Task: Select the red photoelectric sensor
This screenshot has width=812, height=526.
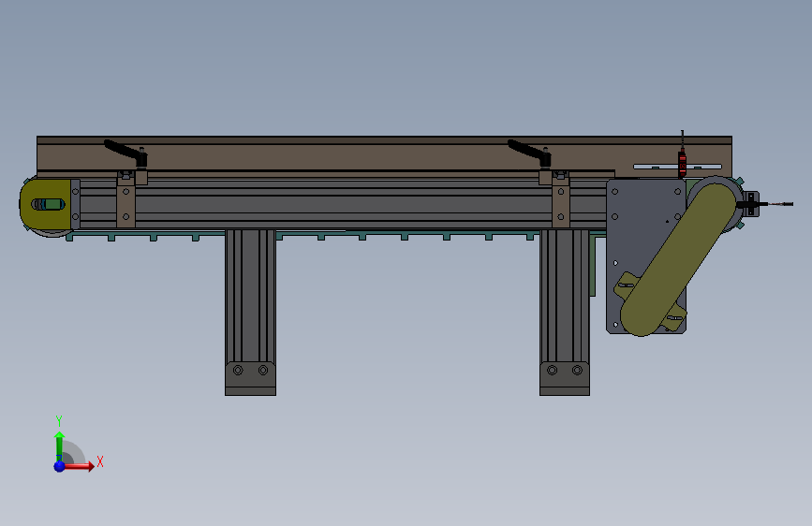Action: (682, 163)
